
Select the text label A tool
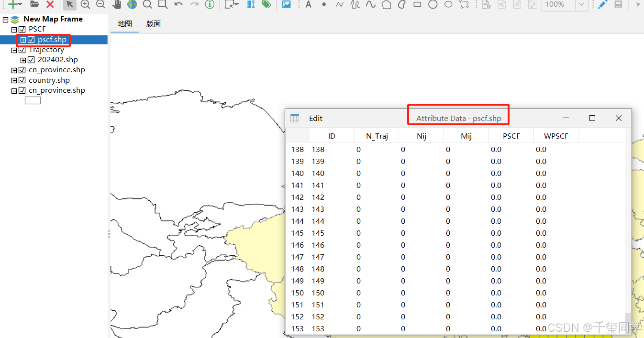click(309, 4)
